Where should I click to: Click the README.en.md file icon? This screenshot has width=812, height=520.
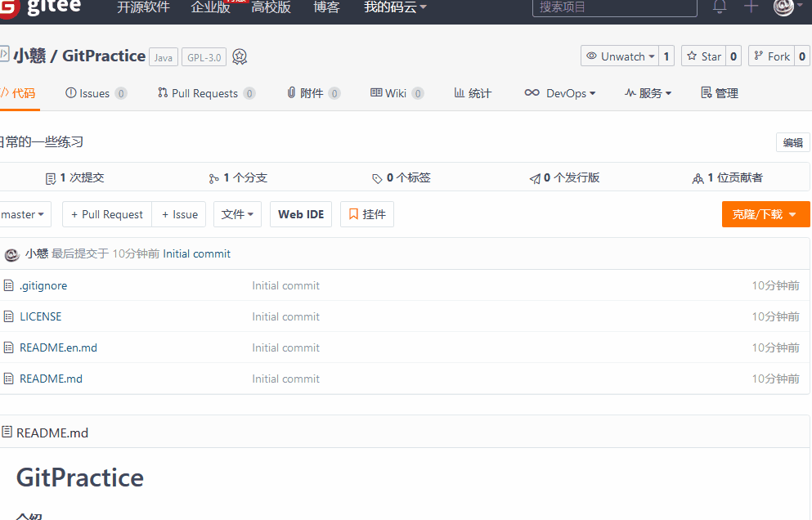(8, 347)
